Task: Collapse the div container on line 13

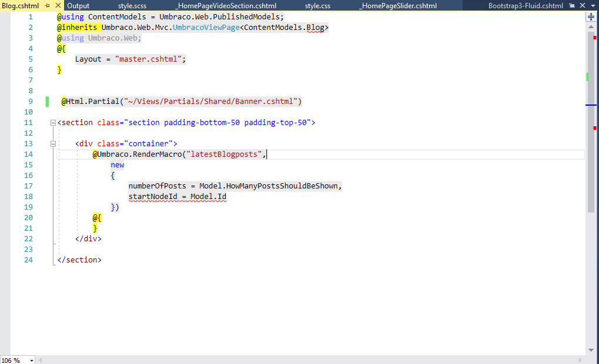Action: coord(53,144)
